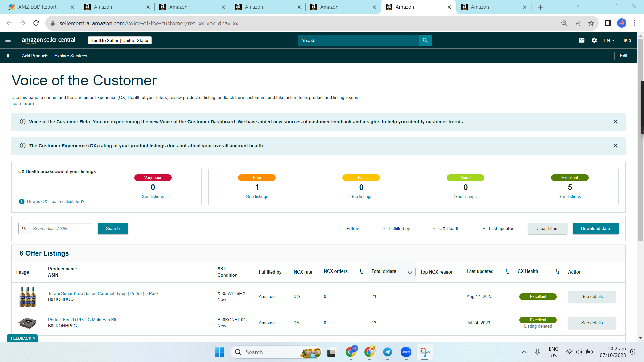Sort by CX Health arrows icon

(x=557, y=272)
